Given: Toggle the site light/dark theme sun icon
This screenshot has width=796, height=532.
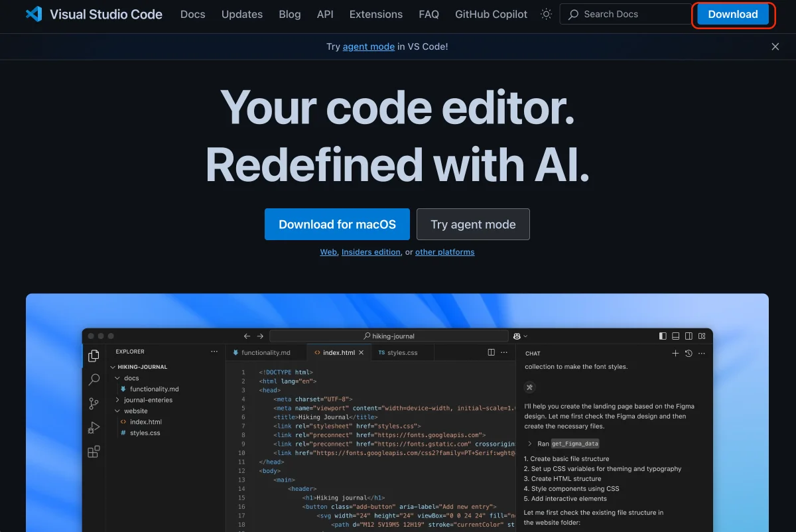Looking at the screenshot, I should pyautogui.click(x=546, y=14).
